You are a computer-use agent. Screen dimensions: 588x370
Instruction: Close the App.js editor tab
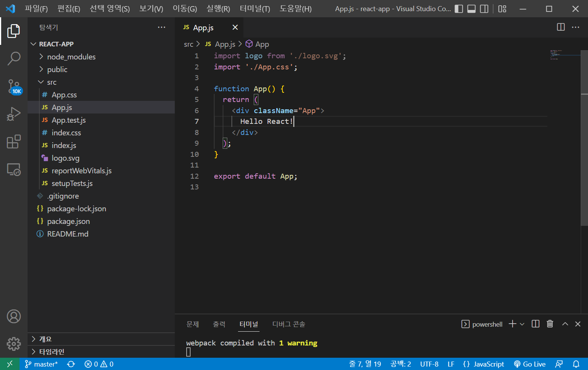tap(235, 27)
